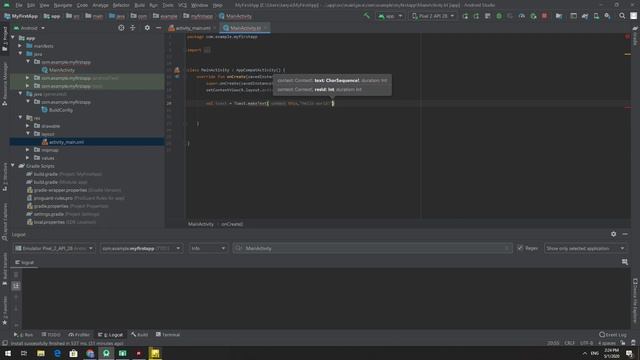Open the Build menu
This screenshot has height=360, width=640.
point(140,5)
